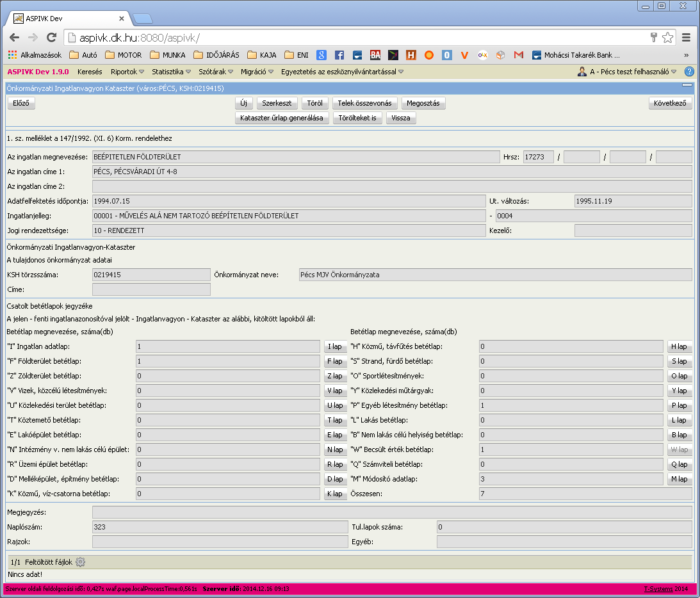
Task: Click the gear icon next to Feltöltött fájlok
Action: click(80, 562)
